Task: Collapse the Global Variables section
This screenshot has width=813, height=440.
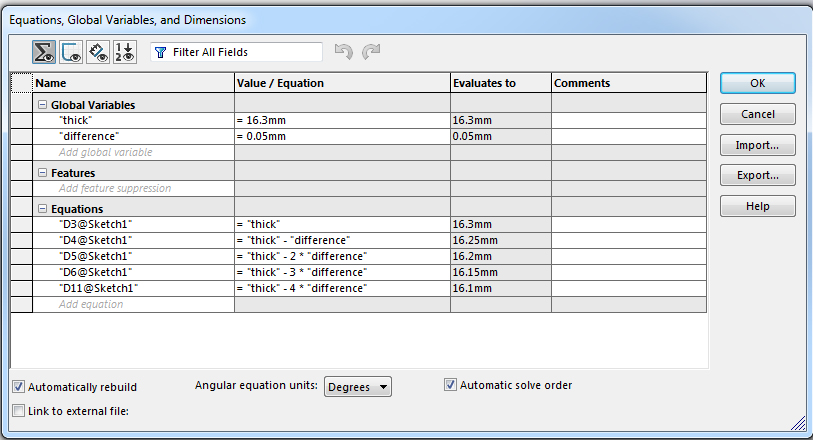Action: (x=42, y=105)
